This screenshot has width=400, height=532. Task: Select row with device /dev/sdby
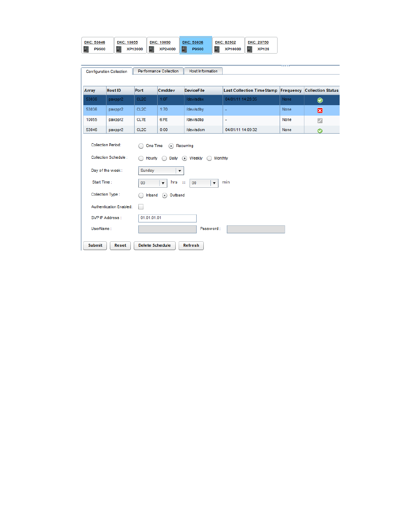[x=211, y=110]
